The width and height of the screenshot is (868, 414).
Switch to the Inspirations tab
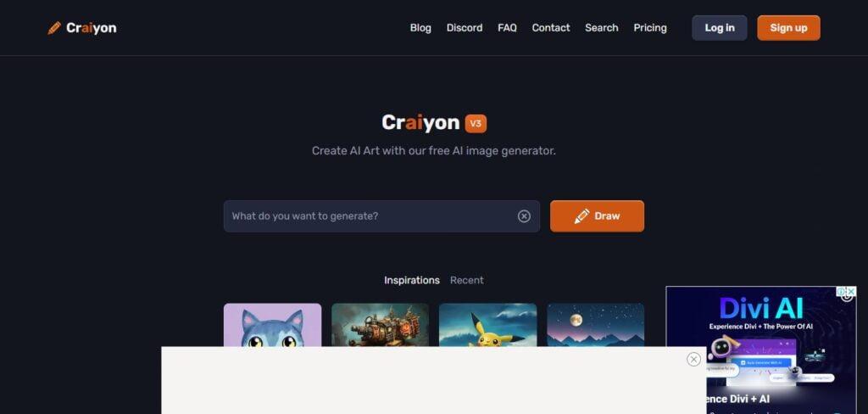point(412,280)
